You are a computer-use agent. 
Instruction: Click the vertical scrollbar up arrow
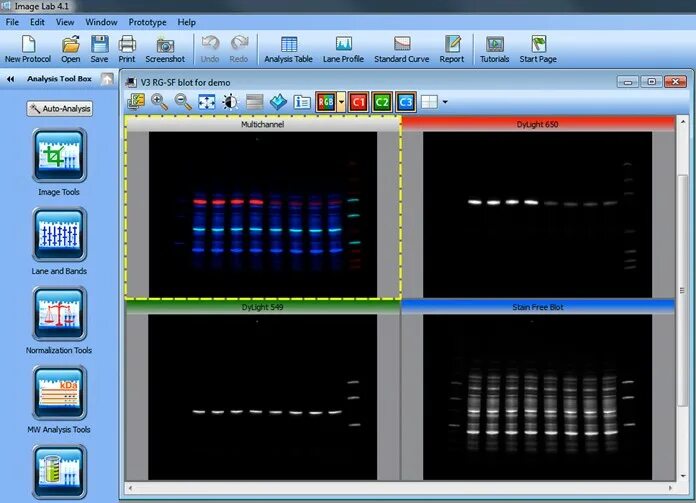(683, 122)
